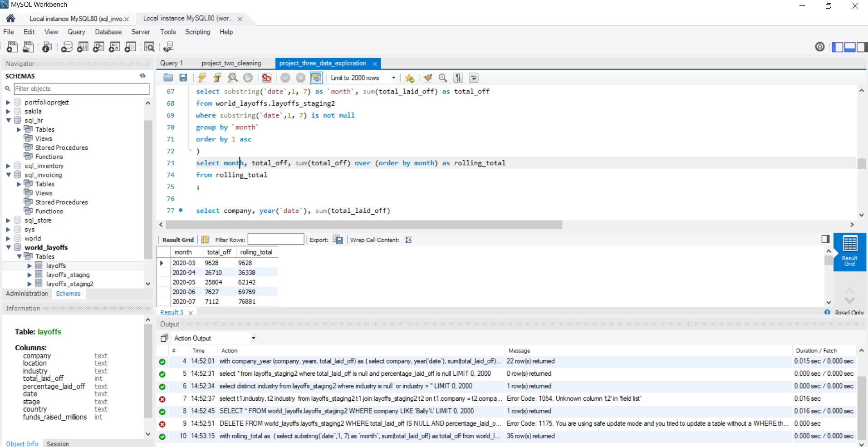Collapse the world_layoffs schema
868x447 pixels.
[8, 247]
